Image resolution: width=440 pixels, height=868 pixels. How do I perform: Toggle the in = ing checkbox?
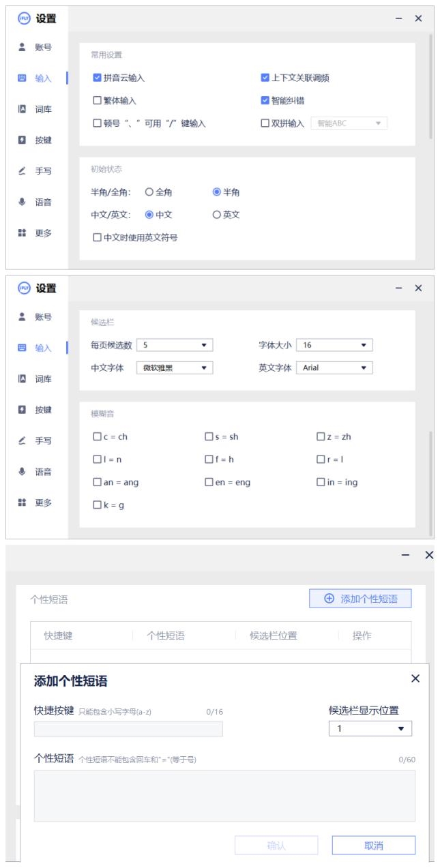pos(321,482)
